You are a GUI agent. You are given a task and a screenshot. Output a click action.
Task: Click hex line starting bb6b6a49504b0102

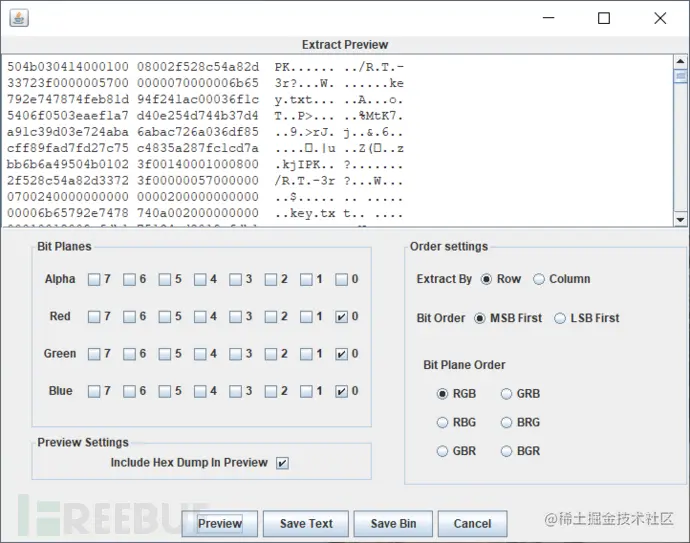tap(205, 165)
